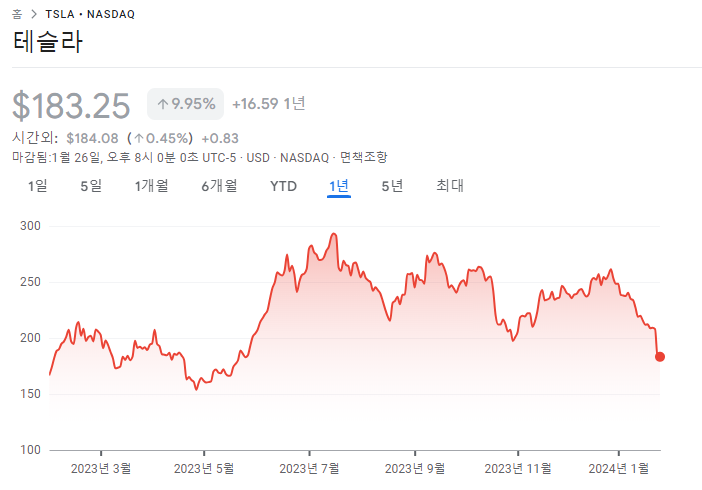Click the TSLA · NASDAQ breadcrumb
Screen dimensions: 702x490
pos(90,14)
